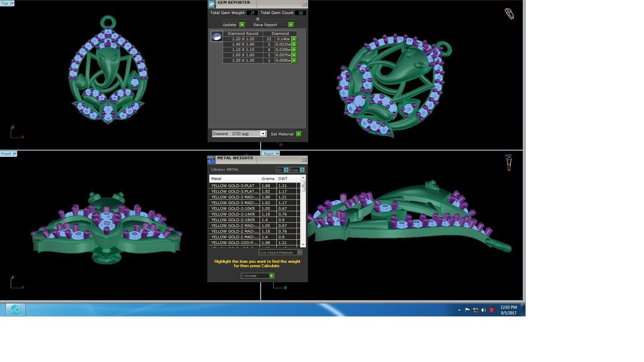This screenshot has width=644, height=362.
Task: Click the green arrow beside Update
Action: coord(242,25)
